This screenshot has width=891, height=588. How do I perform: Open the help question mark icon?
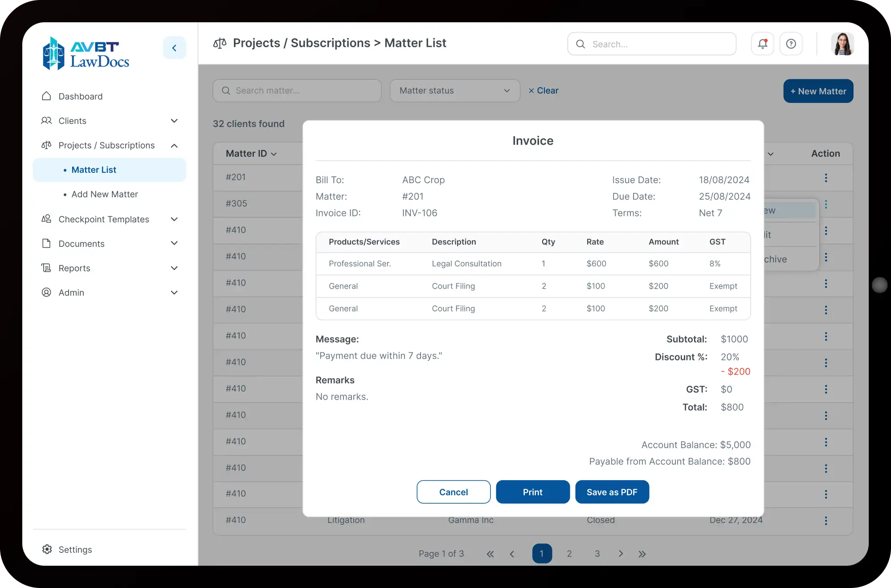(x=791, y=44)
